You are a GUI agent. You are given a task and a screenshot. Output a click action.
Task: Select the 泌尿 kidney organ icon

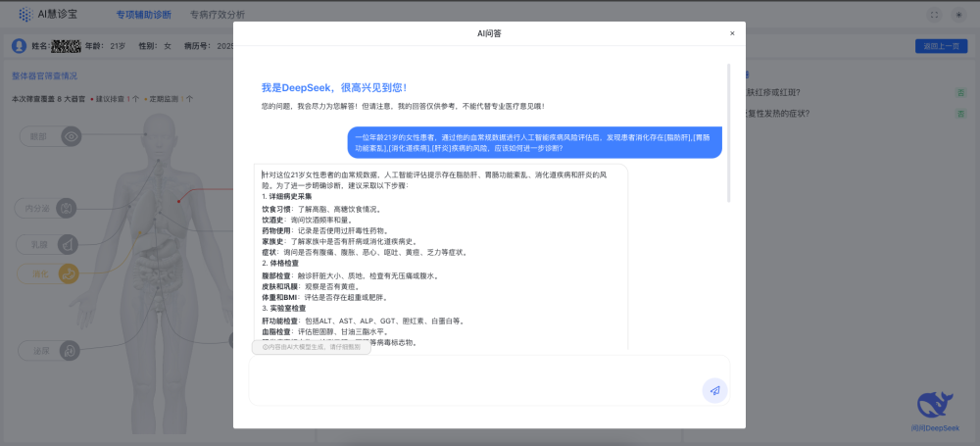(70, 350)
